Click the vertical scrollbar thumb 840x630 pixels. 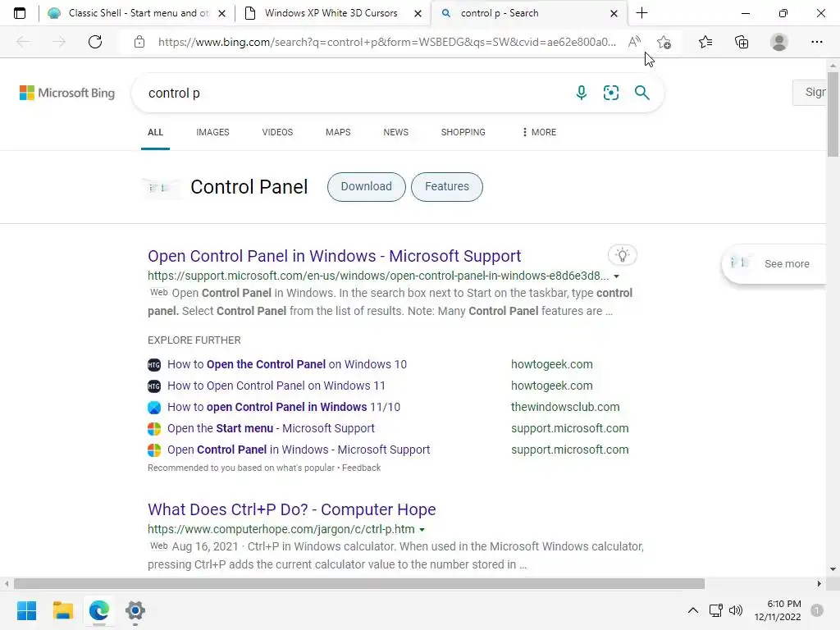(x=833, y=115)
